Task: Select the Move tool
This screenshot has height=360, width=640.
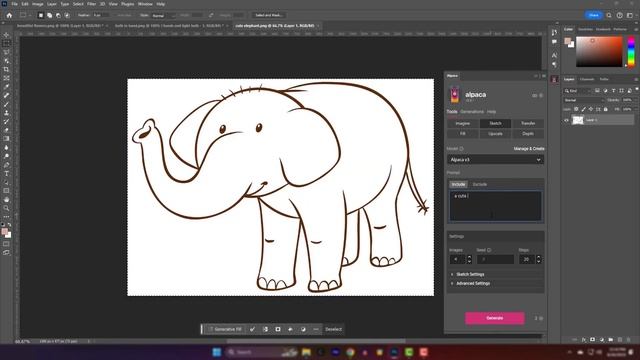Action: coord(6,35)
